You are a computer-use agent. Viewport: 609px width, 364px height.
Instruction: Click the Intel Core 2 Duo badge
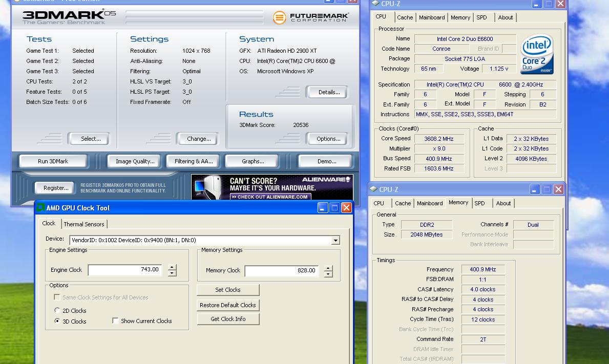point(537,54)
